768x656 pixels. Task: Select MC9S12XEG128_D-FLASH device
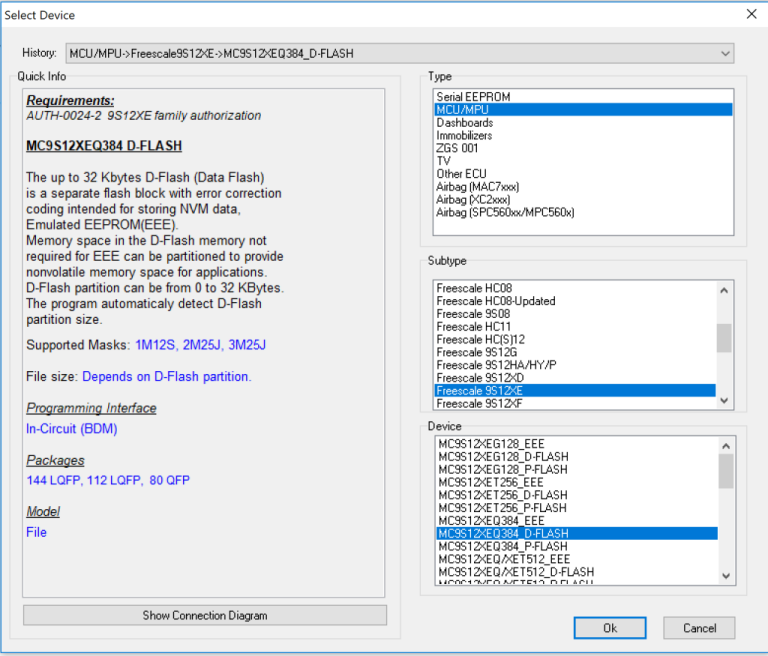click(x=576, y=457)
